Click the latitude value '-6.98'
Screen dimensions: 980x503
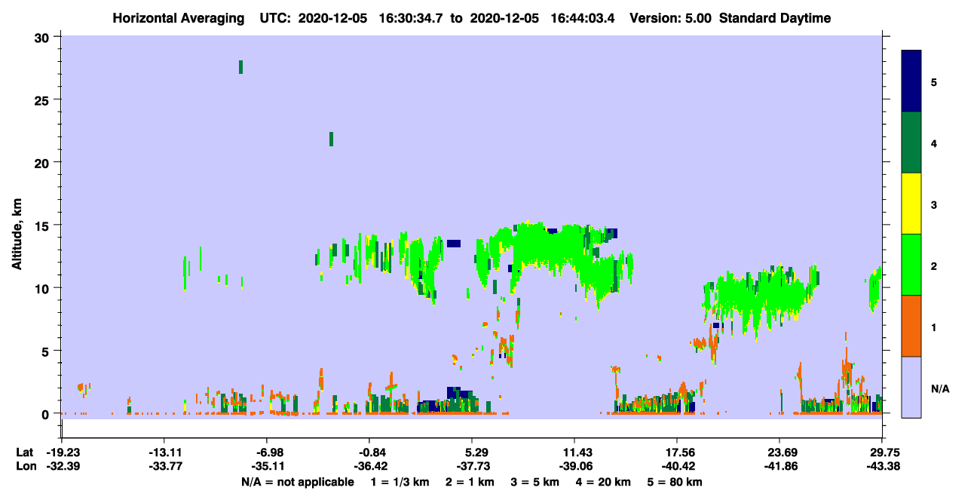click(x=267, y=452)
